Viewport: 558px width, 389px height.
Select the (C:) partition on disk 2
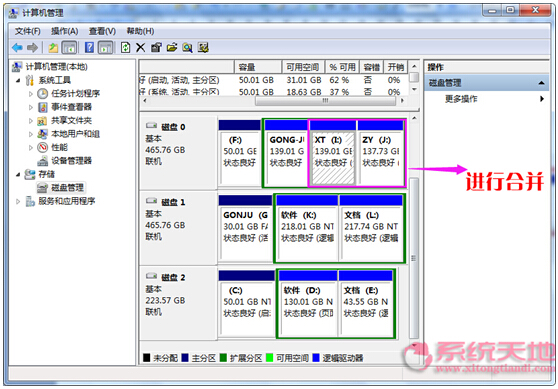click(x=247, y=303)
